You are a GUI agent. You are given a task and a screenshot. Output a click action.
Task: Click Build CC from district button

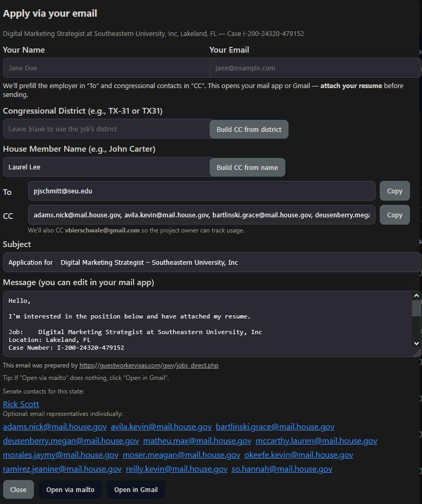point(249,129)
